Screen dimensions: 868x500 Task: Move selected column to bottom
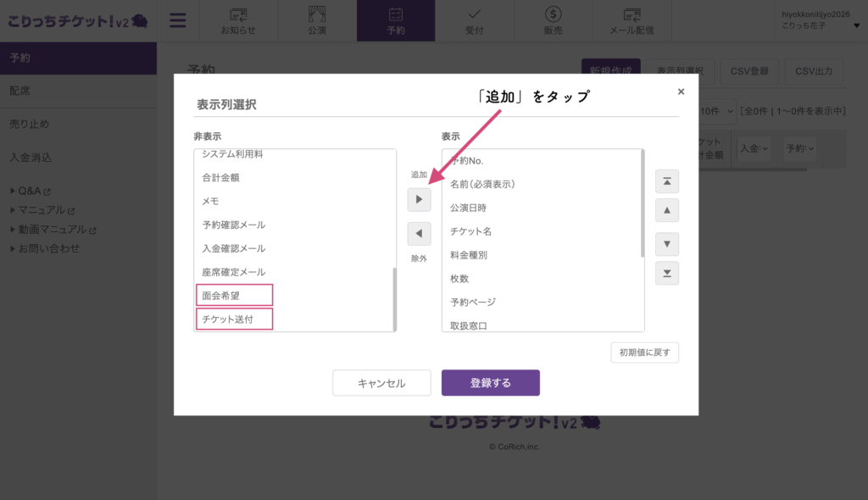(667, 274)
